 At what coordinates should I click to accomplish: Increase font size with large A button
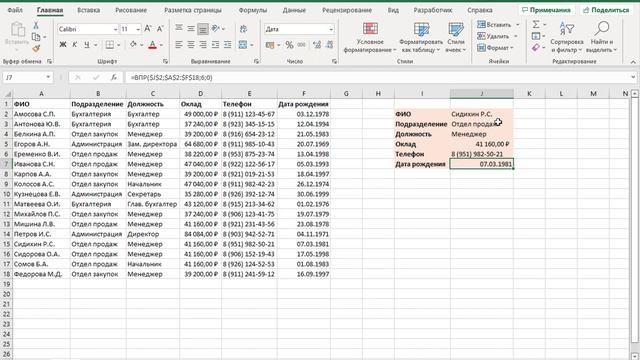click(x=148, y=29)
